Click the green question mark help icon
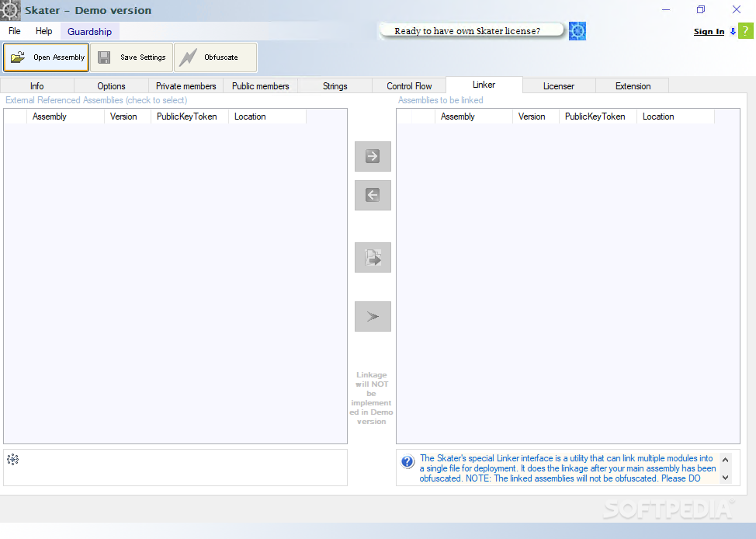The width and height of the screenshot is (756, 539). (x=745, y=31)
